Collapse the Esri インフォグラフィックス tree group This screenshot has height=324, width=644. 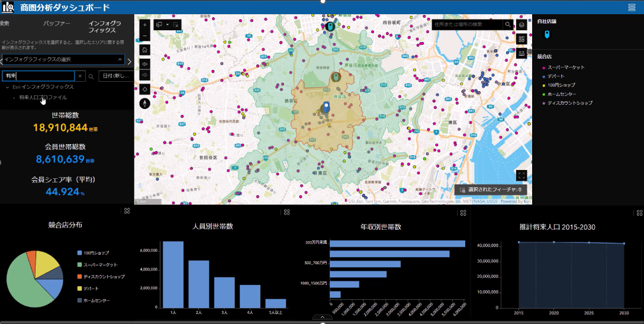(x=7, y=86)
